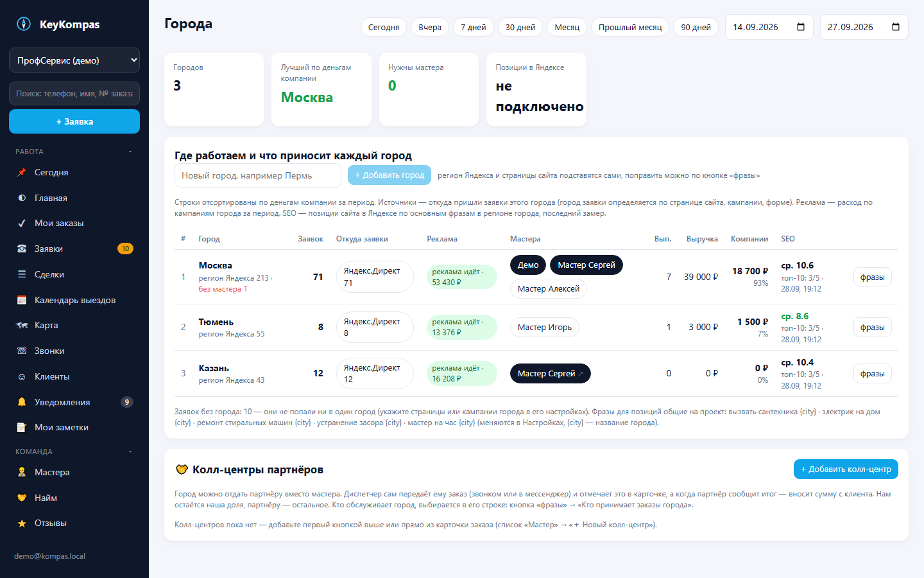This screenshot has height=578, width=924.
Task: Click the Мастер Алексей chip
Action: 549,289
